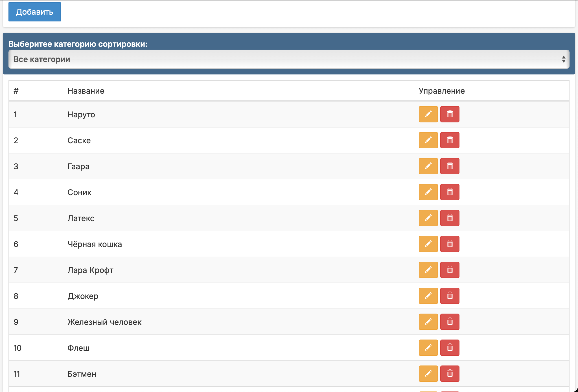Edit the Соник row
This screenshot has width=578, height=392.
(428, 192)
